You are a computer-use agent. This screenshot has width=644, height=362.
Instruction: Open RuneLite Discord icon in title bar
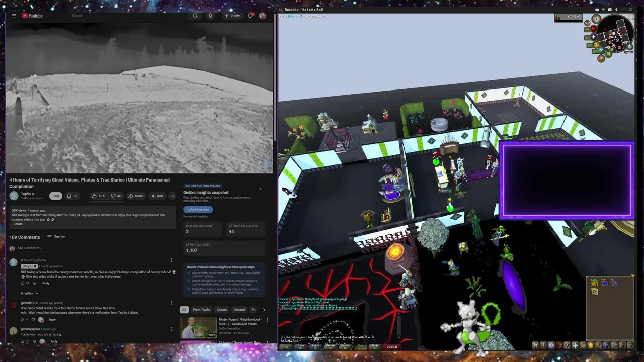point(597,10)
